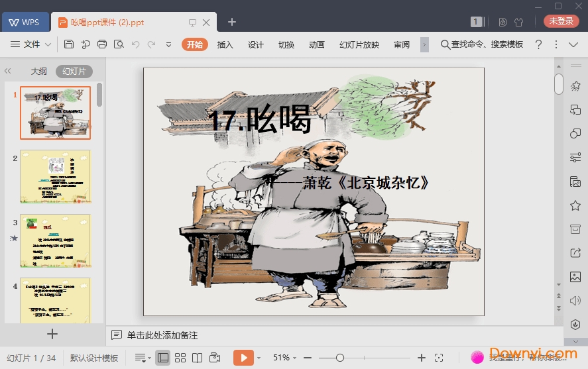Click the print icon
The height and width of the screenshot is (369, 588).
click(x=102, y=44)
